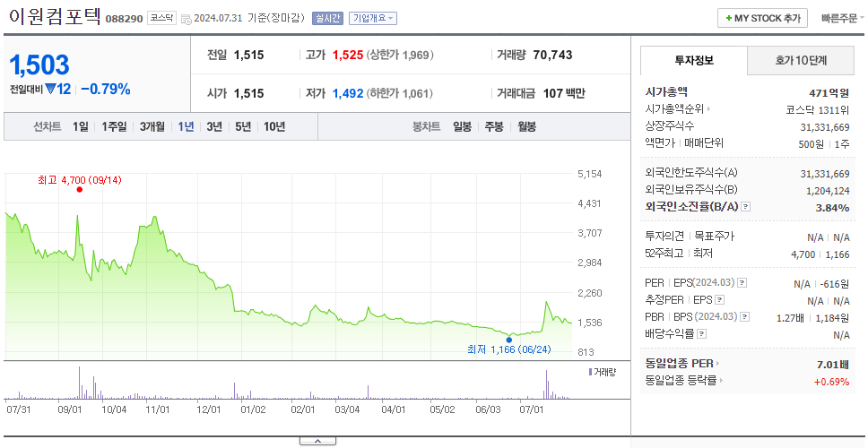Viewport: 868px width, 448px height.
Task: Click the 실시간 badge button
Action: [327, 18]
